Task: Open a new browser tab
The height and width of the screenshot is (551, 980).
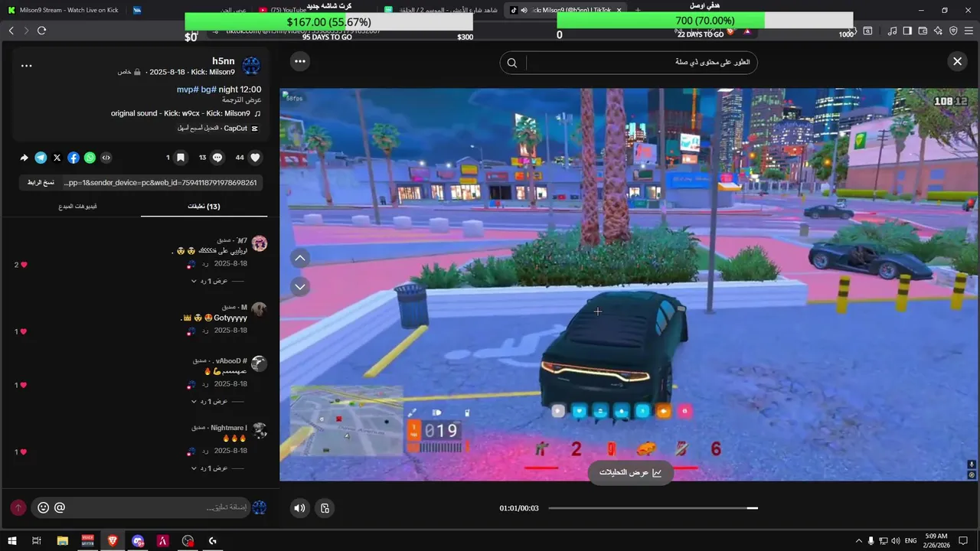Action: pyautogui.click(x=638, y=10)
